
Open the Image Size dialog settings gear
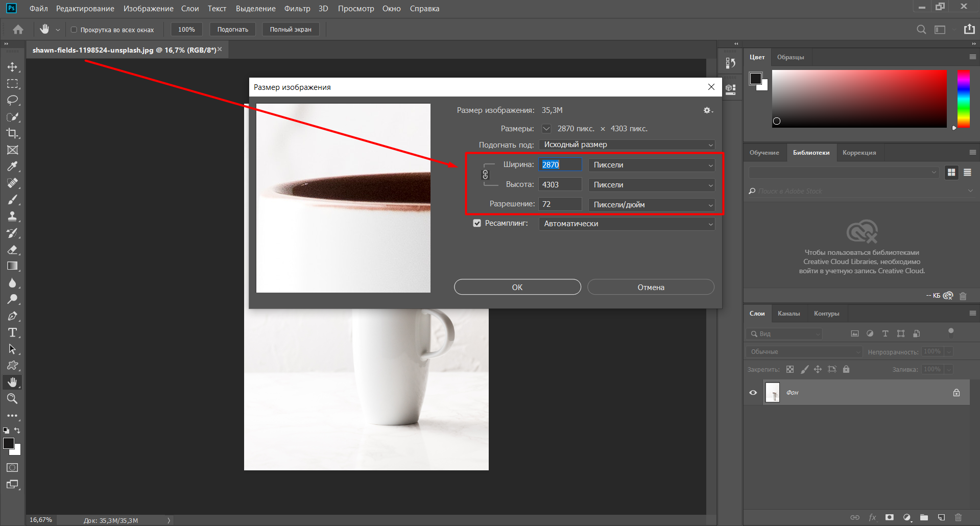tap(708, 110)
